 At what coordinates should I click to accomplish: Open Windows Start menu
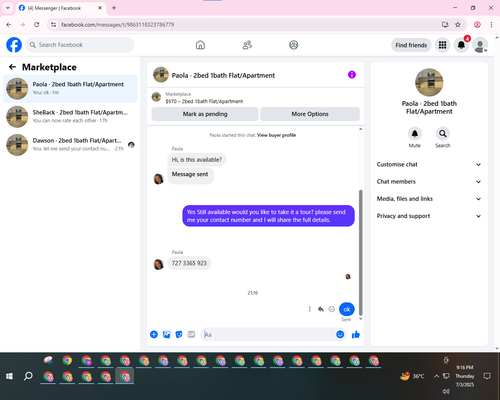coord(9,376)
